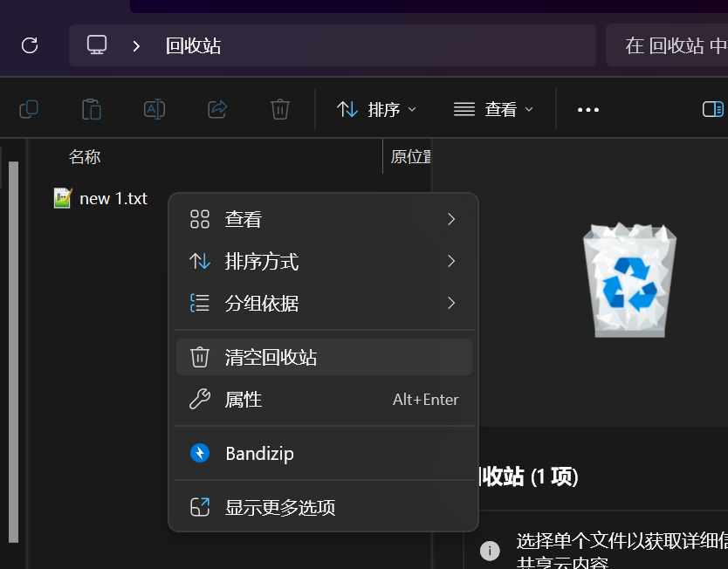Choose 清空回收站 from context menu
Viewport: 728px width, 569px height.
coord(324,357)
